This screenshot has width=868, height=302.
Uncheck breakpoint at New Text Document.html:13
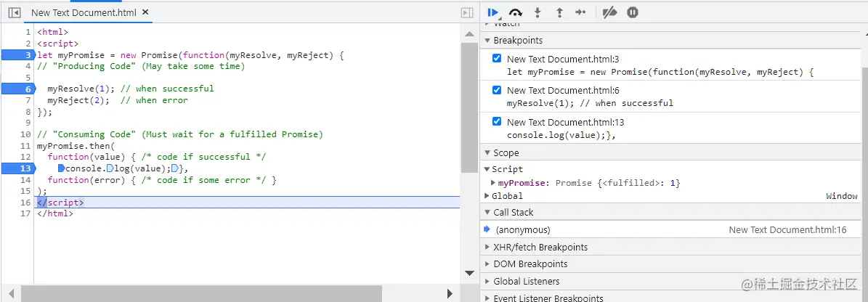497,121
